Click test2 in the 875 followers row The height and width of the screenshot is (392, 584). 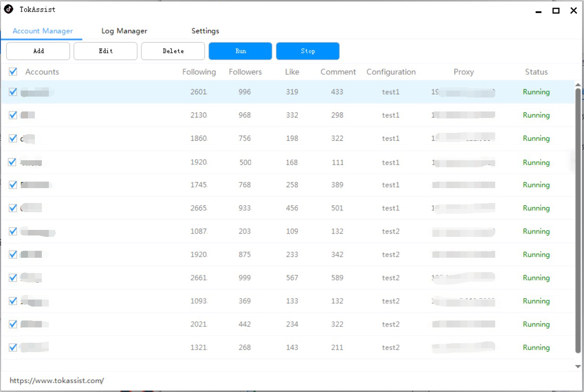coord(391,255)
